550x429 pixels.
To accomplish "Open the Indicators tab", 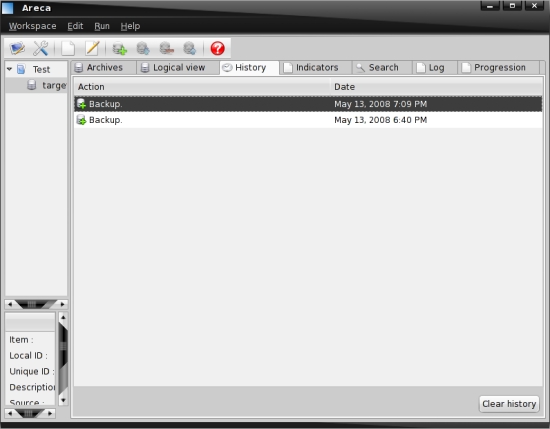I will pyautogui.click(x=316, y=67).
